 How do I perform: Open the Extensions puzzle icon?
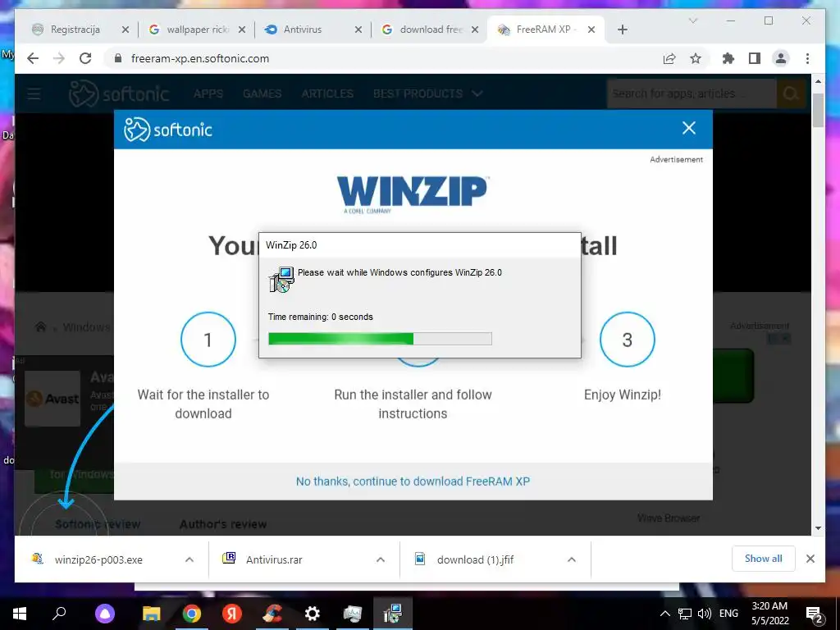coord(728,58)
